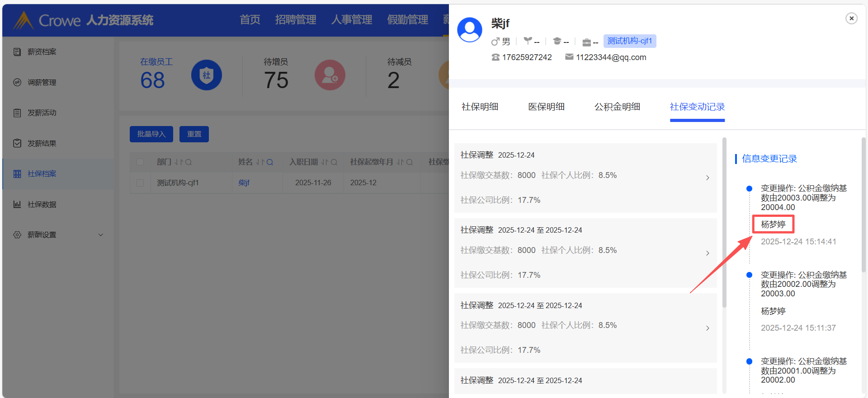Switch to the 医保明细 tab
Screen dimensions: 868x398
tap(546, 107)
